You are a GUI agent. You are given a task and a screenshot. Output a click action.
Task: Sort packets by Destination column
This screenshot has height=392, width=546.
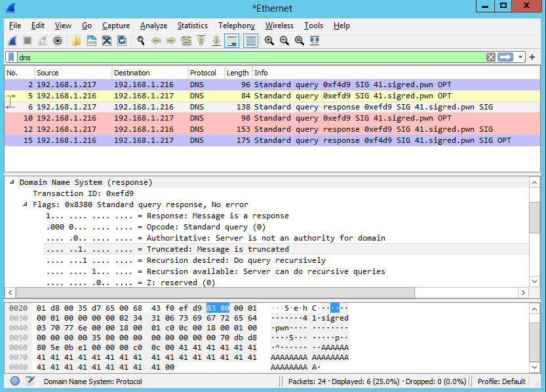point(149,73)
